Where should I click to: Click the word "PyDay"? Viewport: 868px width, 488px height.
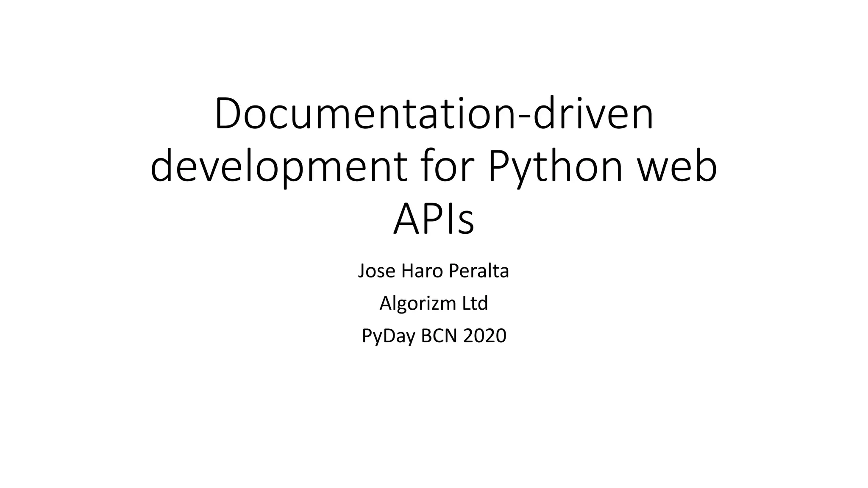(389, 336)
